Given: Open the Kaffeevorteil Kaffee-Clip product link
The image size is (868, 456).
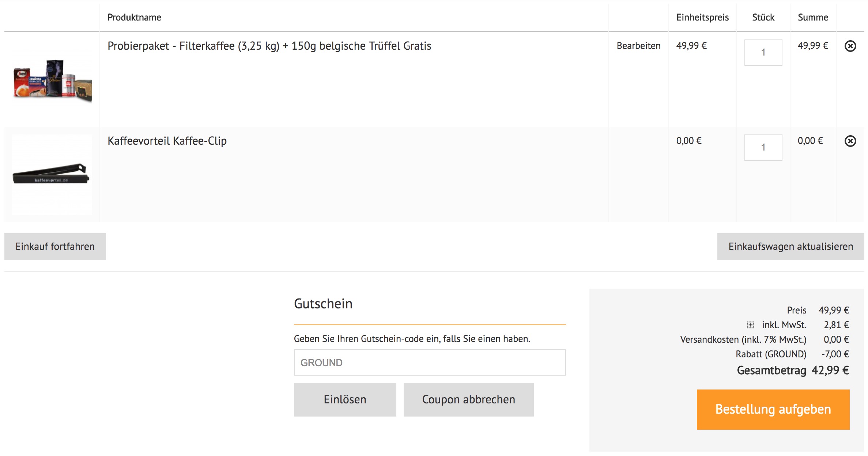Looking at the screenshot, I should click(167, 141).
